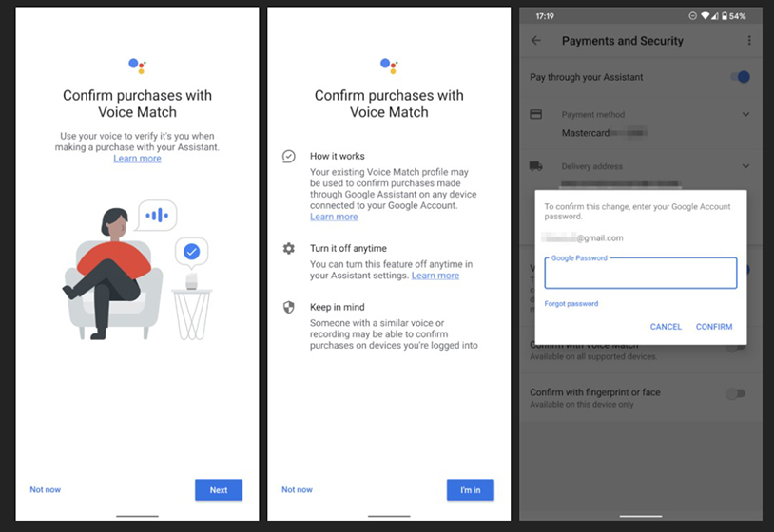Image resolution: width=774 pixels, height=532 pixels.
Task: Click the 'Turn it off anytime' heading
Action: 348,248
